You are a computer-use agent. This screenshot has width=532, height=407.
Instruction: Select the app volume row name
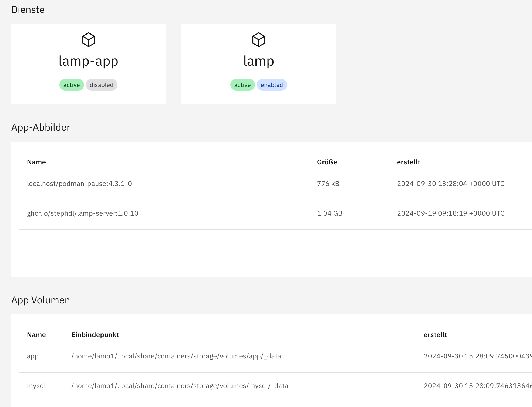click(33, 356)
